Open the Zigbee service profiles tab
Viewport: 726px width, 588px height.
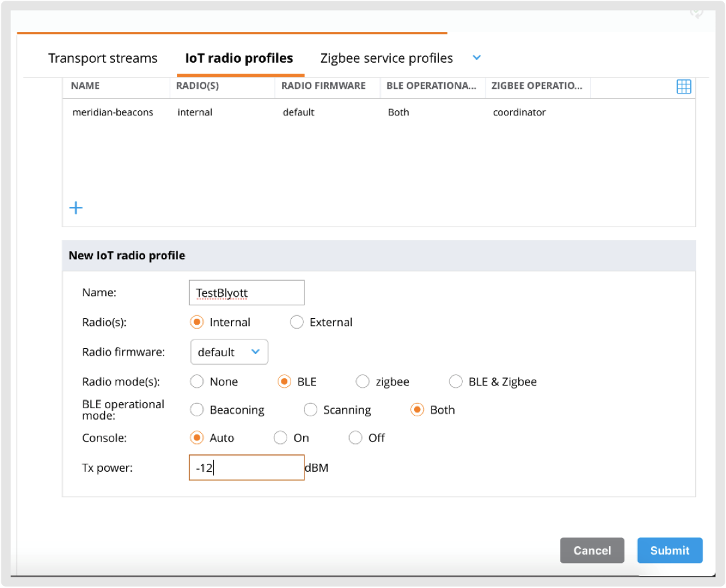(386, 59)
